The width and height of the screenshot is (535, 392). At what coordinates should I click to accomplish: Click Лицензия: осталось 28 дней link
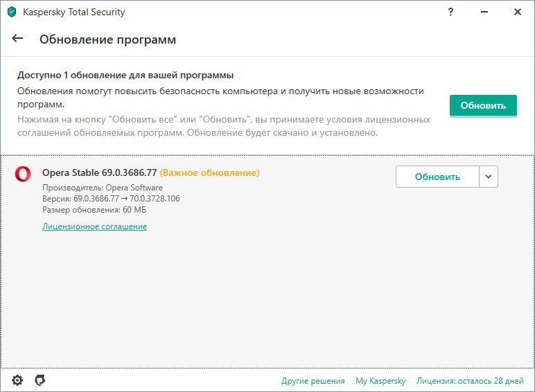[x=470, y=381]
